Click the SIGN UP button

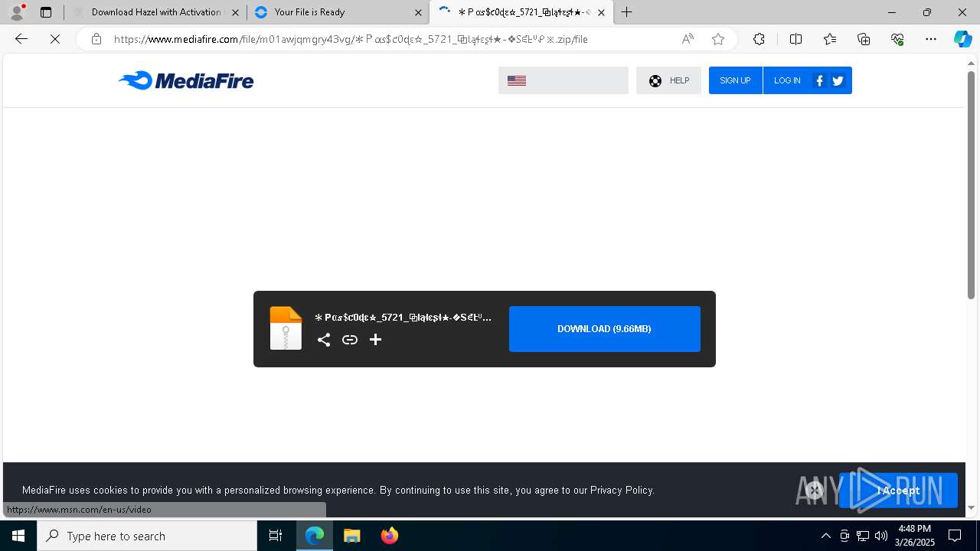[735, 80]
